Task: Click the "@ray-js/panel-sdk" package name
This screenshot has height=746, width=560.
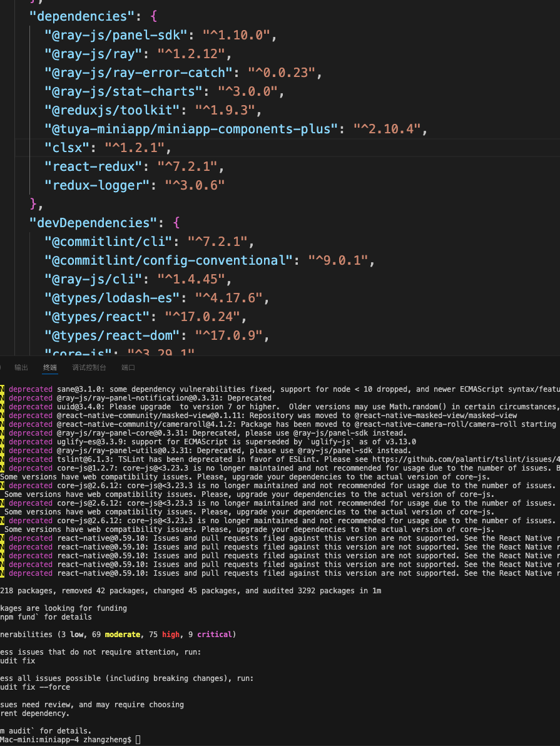Action: point(116,35)
